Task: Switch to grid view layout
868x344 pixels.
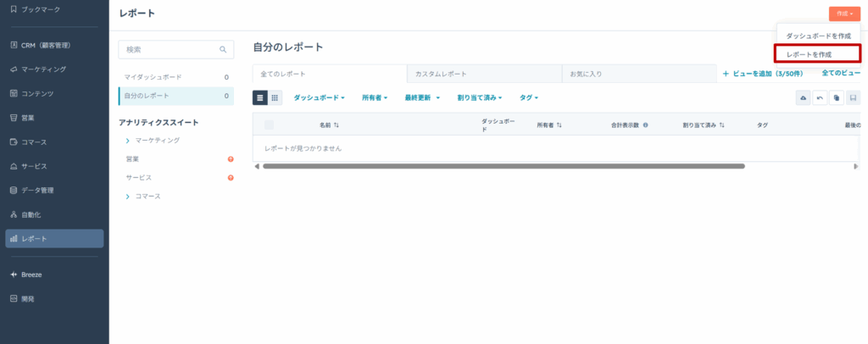Action: pos(275,98)
